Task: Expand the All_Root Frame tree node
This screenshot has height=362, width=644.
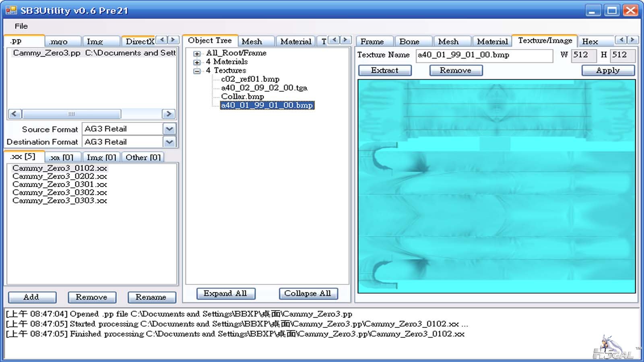Action: (x=197, y=53)
